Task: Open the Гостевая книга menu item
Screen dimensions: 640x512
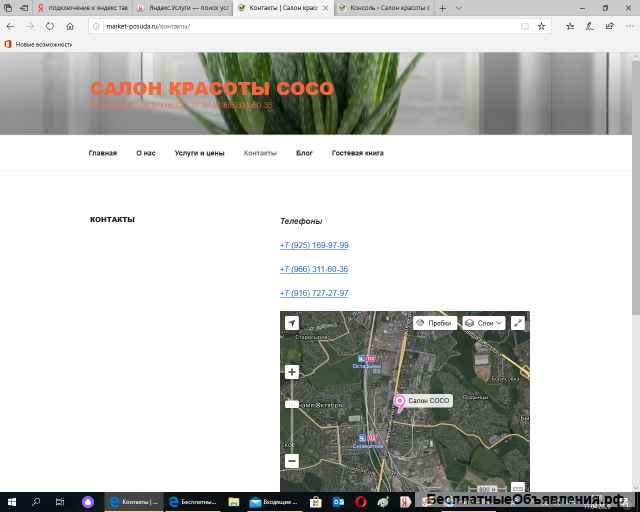Action: pyautogui.click(x=358, y=153)
